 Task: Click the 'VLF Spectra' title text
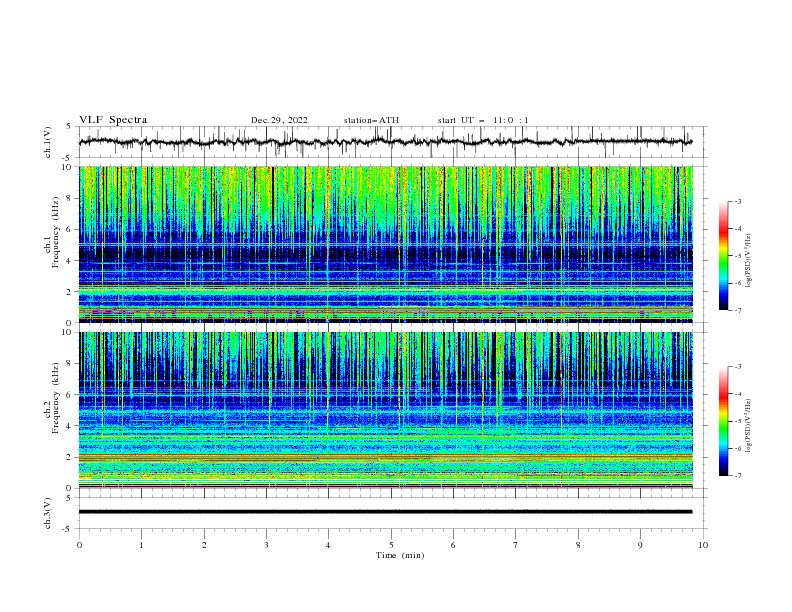coord(113,120)
